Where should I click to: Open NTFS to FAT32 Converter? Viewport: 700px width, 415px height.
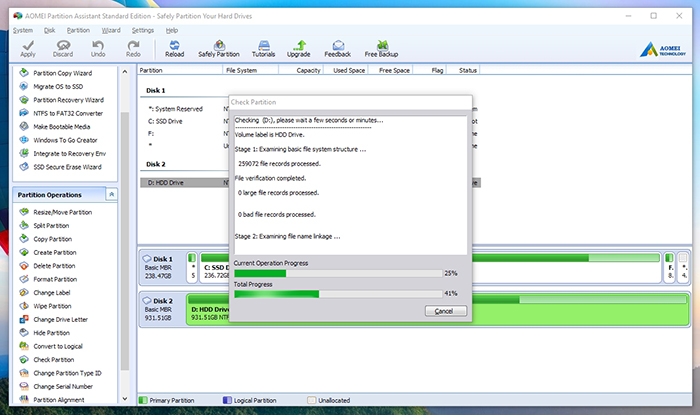pos(61,113)
